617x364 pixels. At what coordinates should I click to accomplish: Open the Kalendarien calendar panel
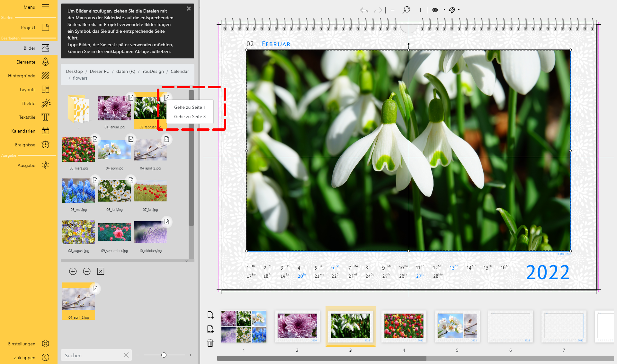46,131
